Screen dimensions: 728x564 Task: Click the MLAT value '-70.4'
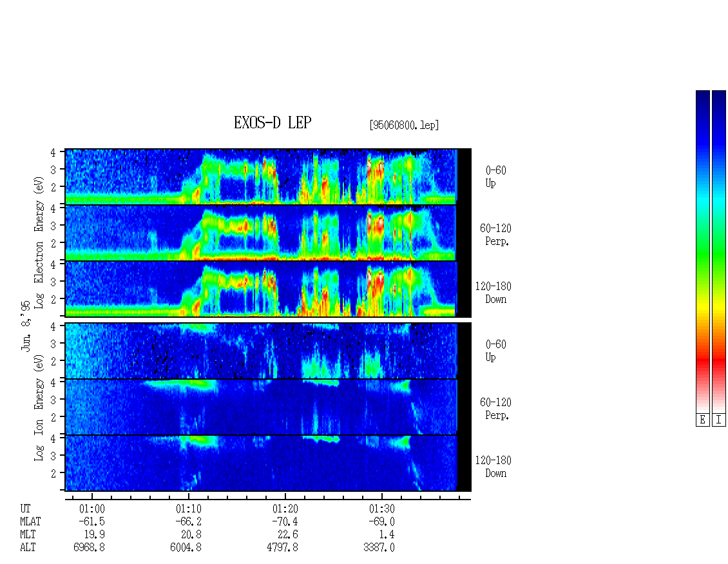285,521
